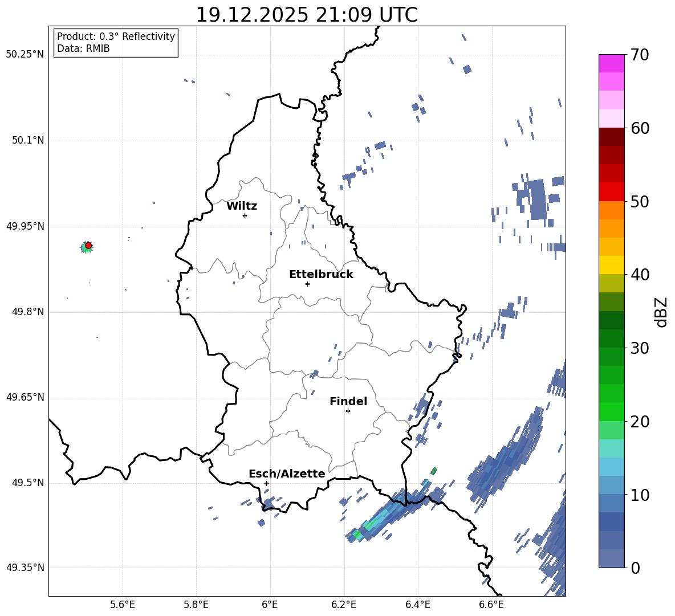Click the small green echo northeast of Findel
675x616 pixels.
click(434, 471)
